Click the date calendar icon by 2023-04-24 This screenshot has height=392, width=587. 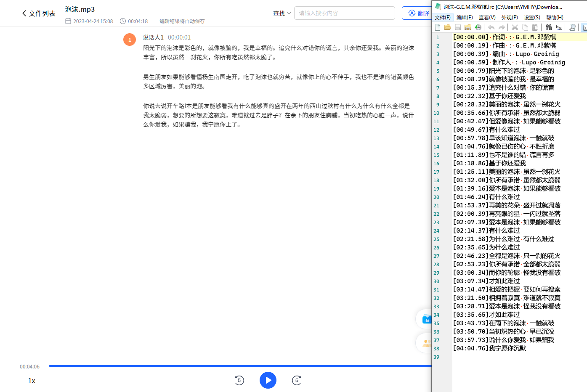pos(68,21)
